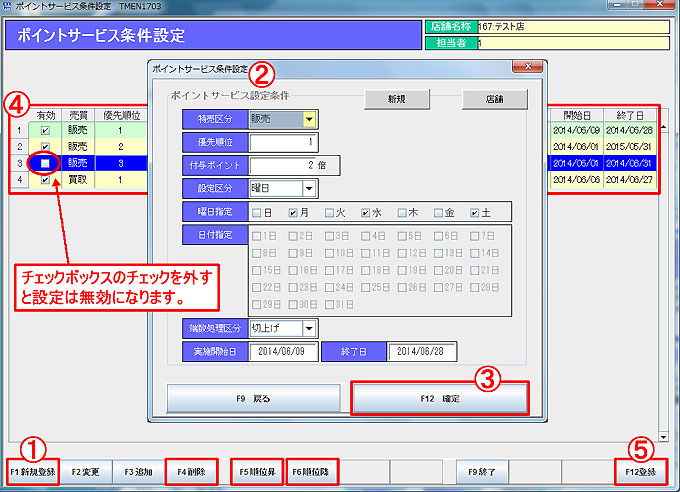Click the 担当者 field
680x492 pixels.
573,43
